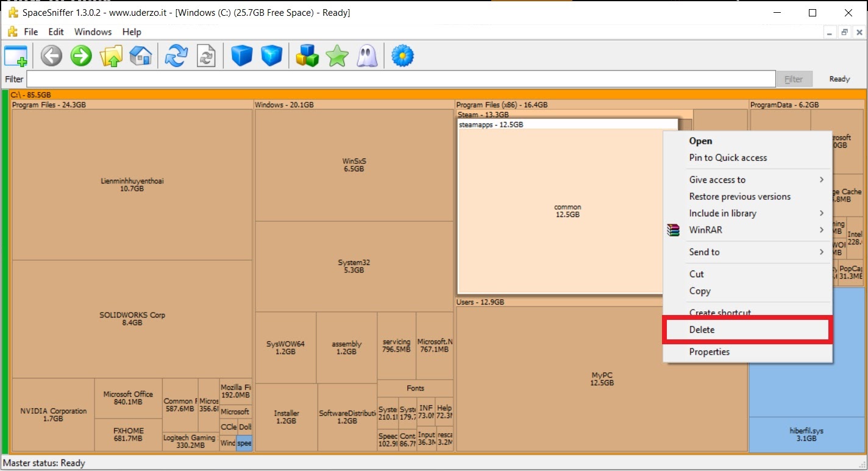868x471 pixels.
Task: Select Pin to Quick access
Action: coord(748,158)
